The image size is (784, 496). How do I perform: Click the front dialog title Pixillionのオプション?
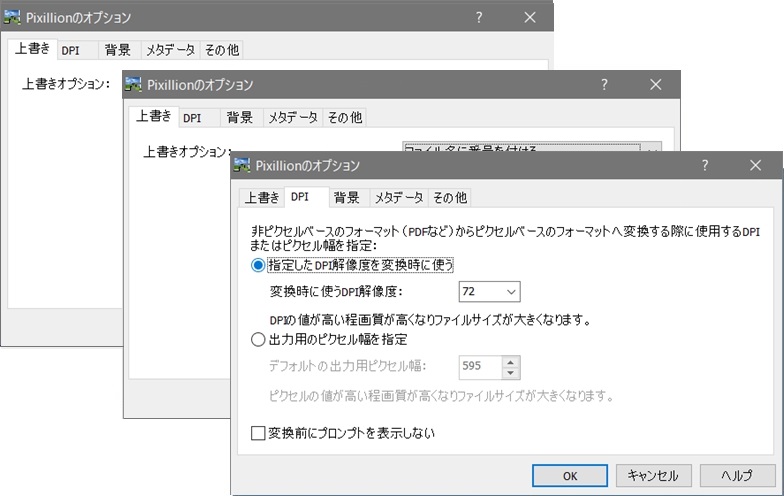(x=308, y=166)
